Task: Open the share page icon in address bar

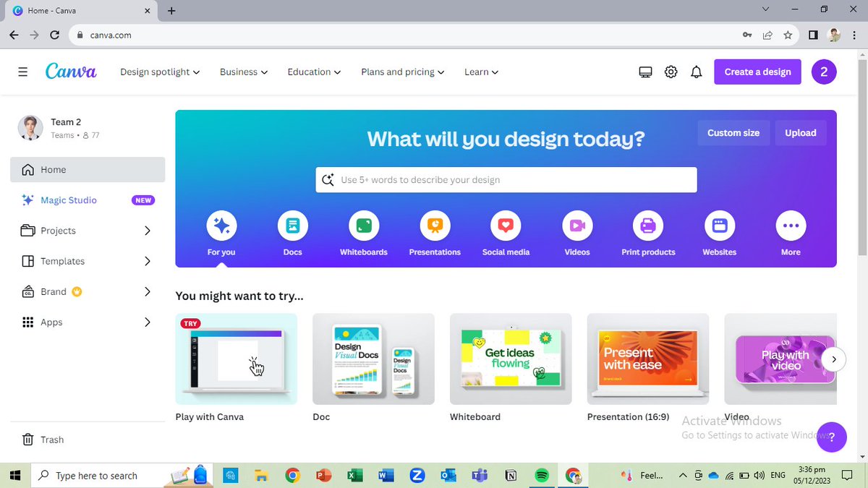Action: [x=767, y=35]
